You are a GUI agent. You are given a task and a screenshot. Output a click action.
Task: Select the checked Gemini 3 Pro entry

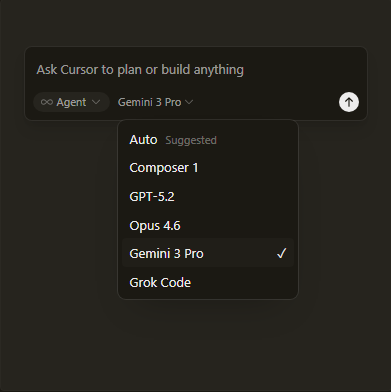click(x=208, y=253)
